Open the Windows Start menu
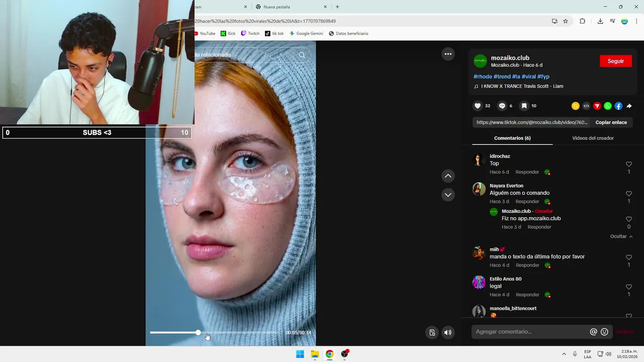The image size is (644, 362). [300, 354]
